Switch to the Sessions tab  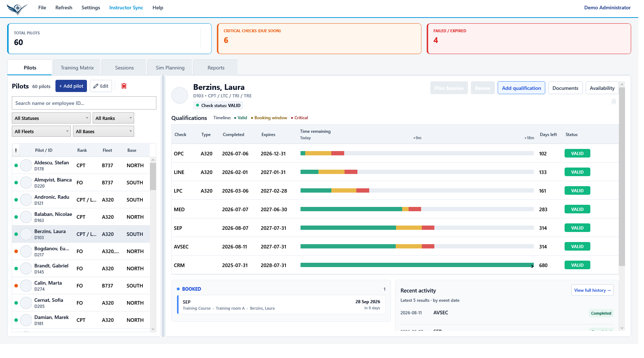tap(124, 68)
